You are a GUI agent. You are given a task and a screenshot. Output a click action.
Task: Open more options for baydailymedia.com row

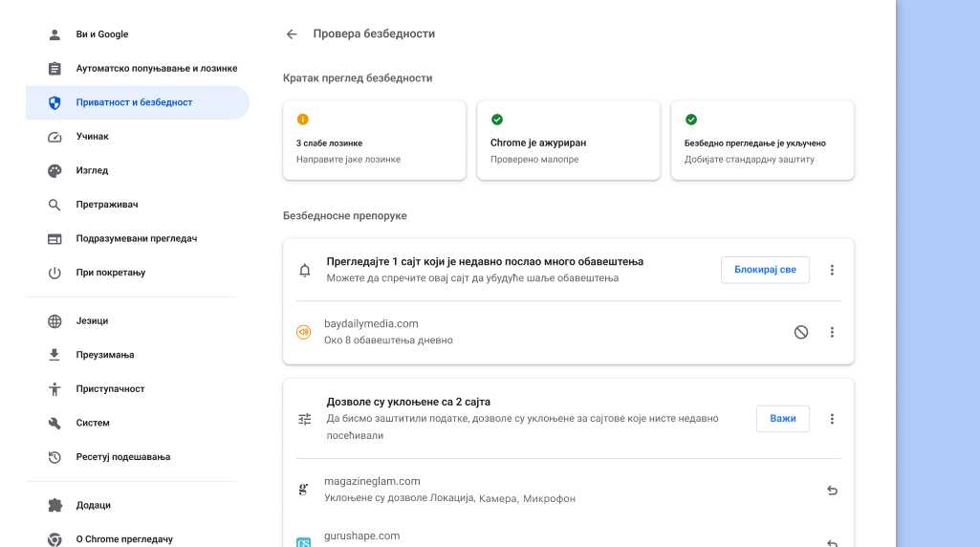[x=831, y=332]
